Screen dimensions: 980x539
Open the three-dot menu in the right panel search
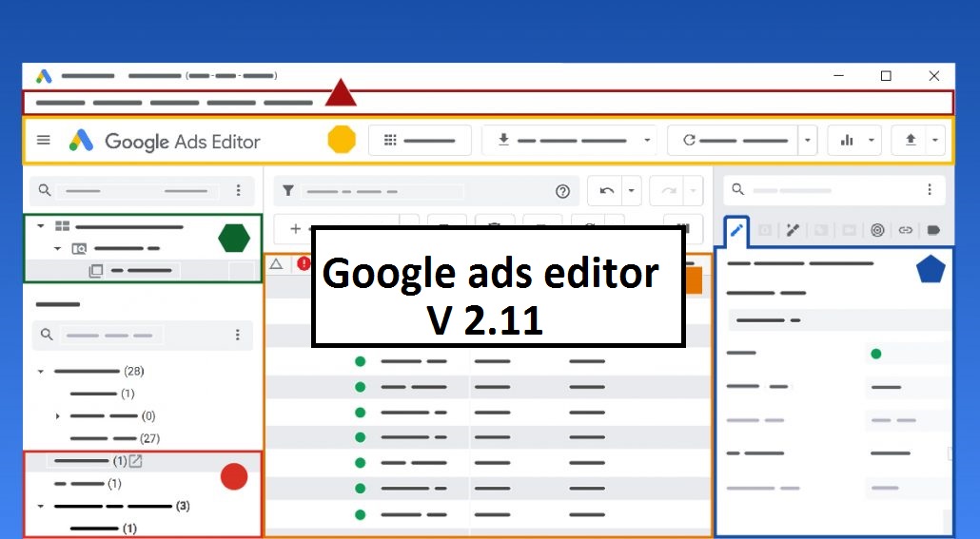pyautogui.click(x=929, y=190)
